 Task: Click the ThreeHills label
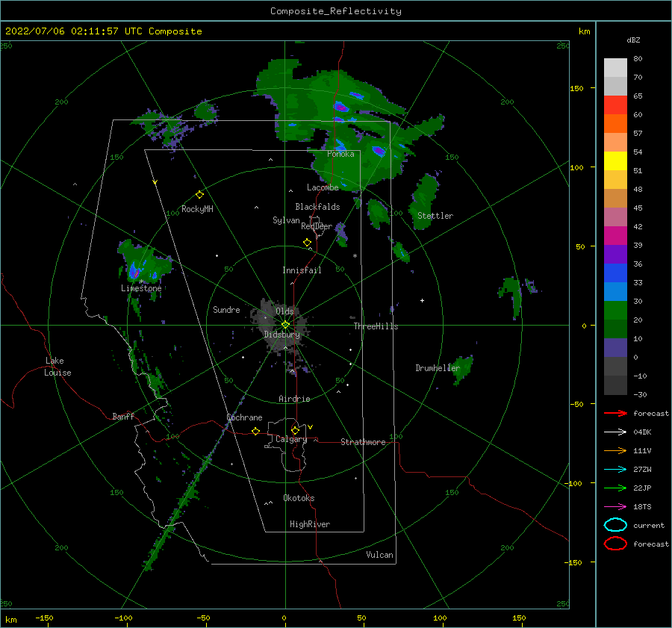[x=376, y=326]
